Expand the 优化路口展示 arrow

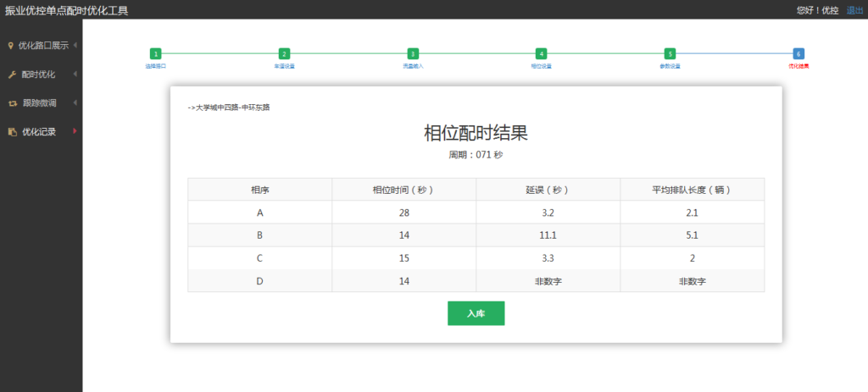click(75, 46)
